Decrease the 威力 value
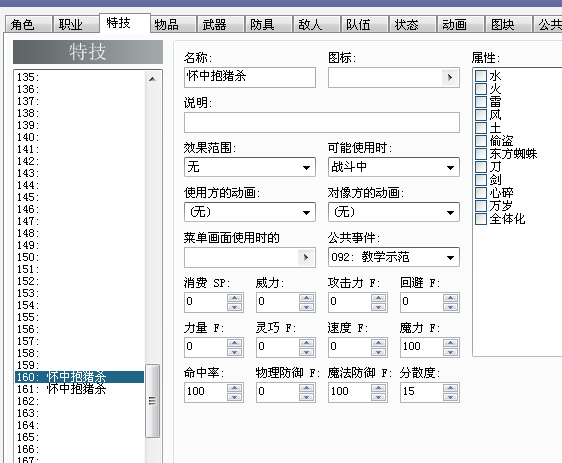562x463 pixels. [307, 307]
